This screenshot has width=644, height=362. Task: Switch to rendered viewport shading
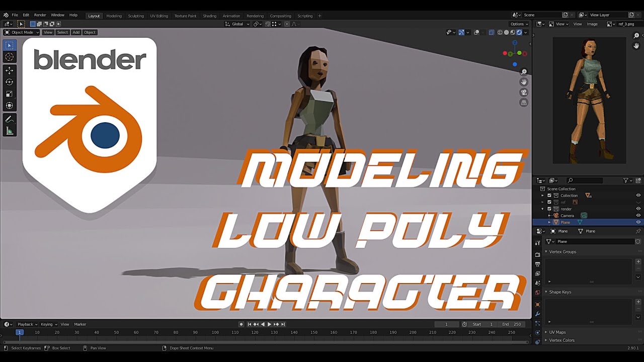[x=519, y=32]
